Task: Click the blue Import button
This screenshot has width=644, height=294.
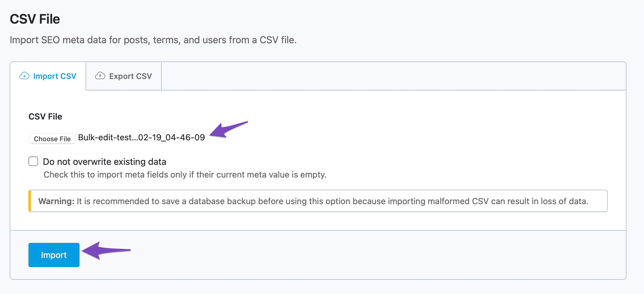Action: click(54, 255)
